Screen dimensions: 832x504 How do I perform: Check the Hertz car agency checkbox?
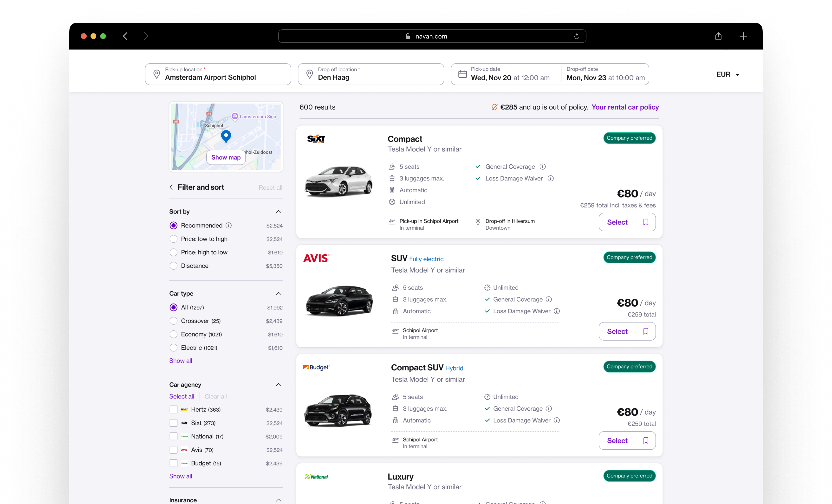pyautogui.click(x=174, y=409)
